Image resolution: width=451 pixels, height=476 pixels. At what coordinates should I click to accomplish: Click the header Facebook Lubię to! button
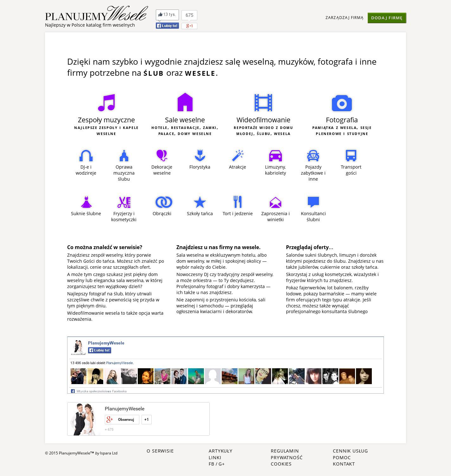pyautogui.click(x=167, y=26)
